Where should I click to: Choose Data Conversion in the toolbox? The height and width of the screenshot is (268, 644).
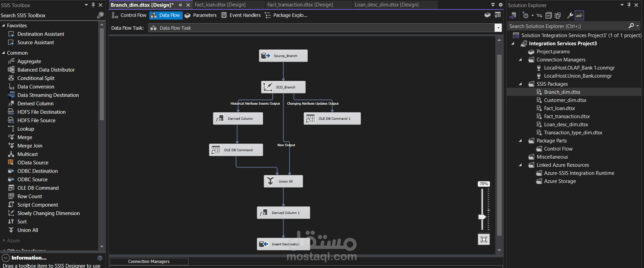tap(36, 87)
